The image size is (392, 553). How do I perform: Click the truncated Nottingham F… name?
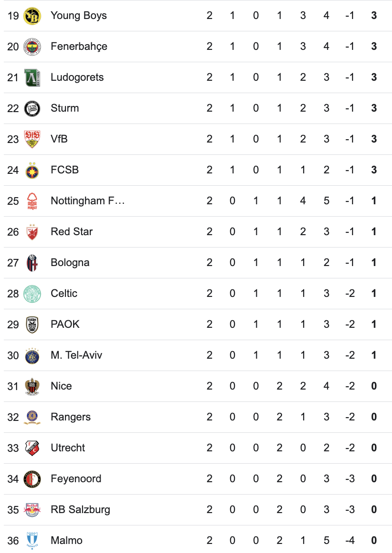pos(87,201)
